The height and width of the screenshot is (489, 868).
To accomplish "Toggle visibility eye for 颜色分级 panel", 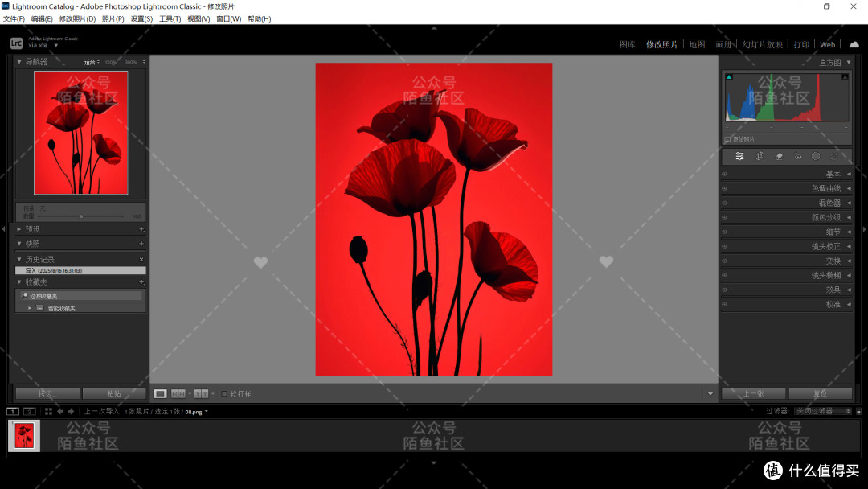I will coord(725,217).
